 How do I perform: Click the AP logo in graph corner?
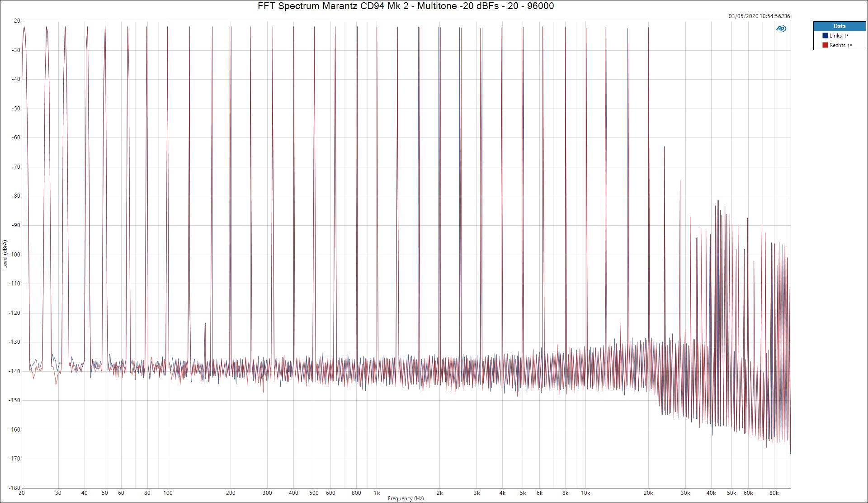[x=781, y=28]
